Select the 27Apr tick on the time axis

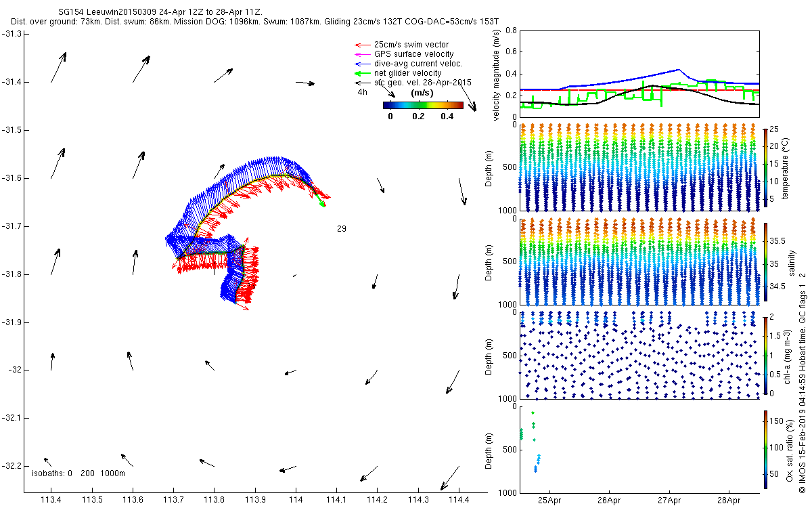tap(669, 500)
